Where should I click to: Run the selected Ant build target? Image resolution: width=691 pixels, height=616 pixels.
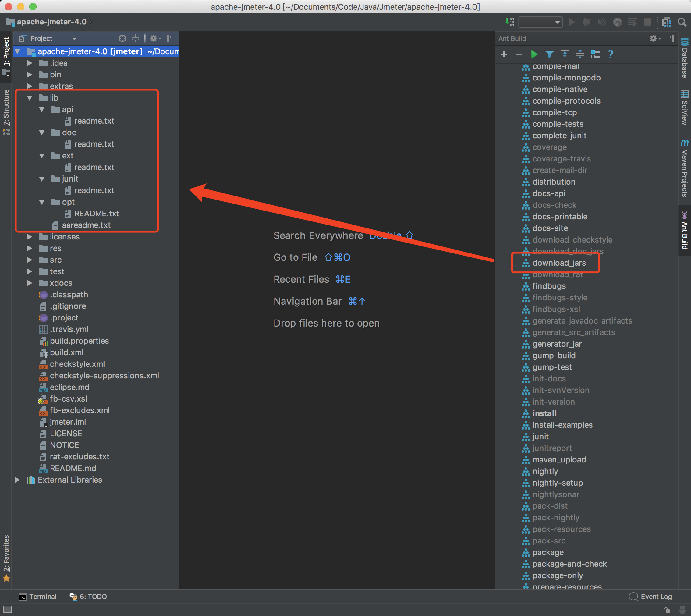coord(534,54)
